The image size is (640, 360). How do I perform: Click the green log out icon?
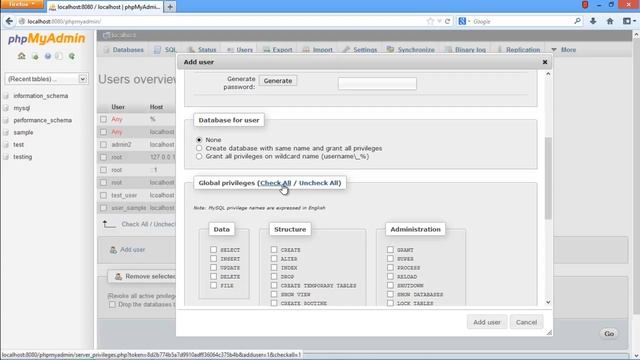pyautogui.click(x=35, y=56)
